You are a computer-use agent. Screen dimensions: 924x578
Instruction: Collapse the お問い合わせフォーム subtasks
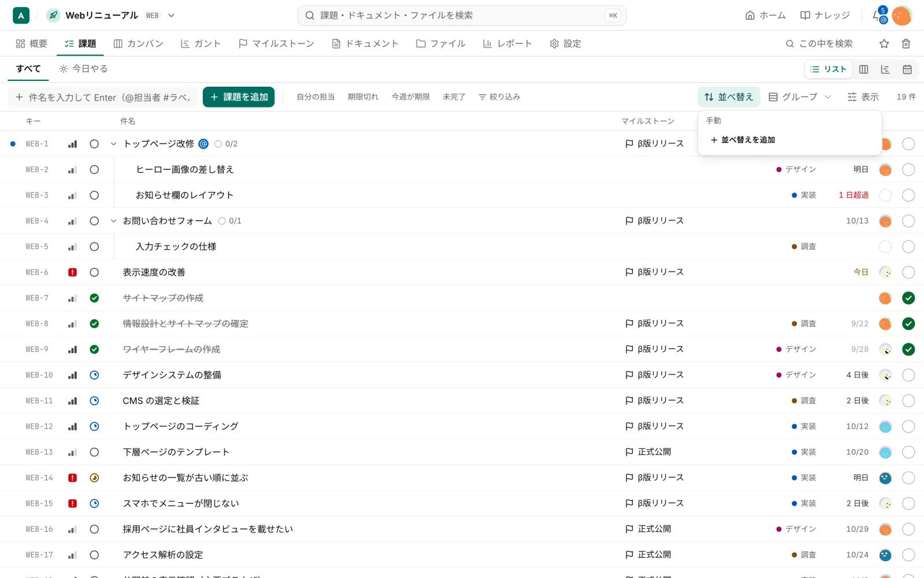click(x=113, y=221)
